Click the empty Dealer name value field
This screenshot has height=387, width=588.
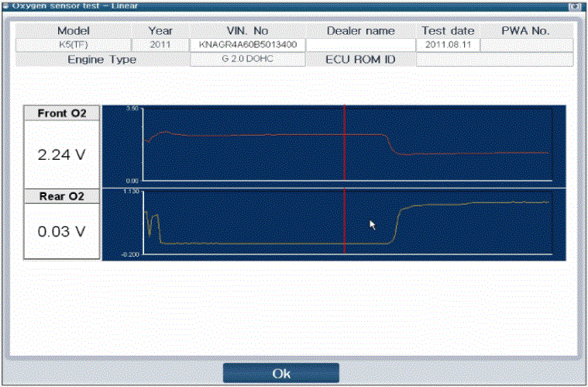[x=360, y=45]
